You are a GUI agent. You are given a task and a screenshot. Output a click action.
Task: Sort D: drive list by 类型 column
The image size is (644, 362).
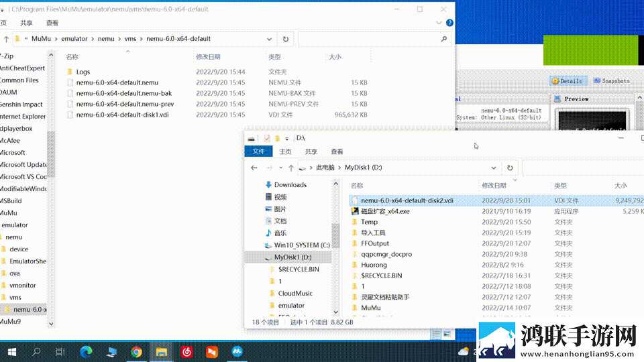click(560, 186)
